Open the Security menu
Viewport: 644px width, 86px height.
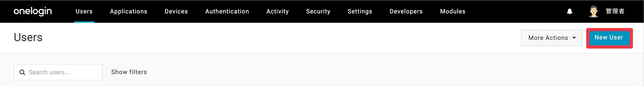coord(318,11)
